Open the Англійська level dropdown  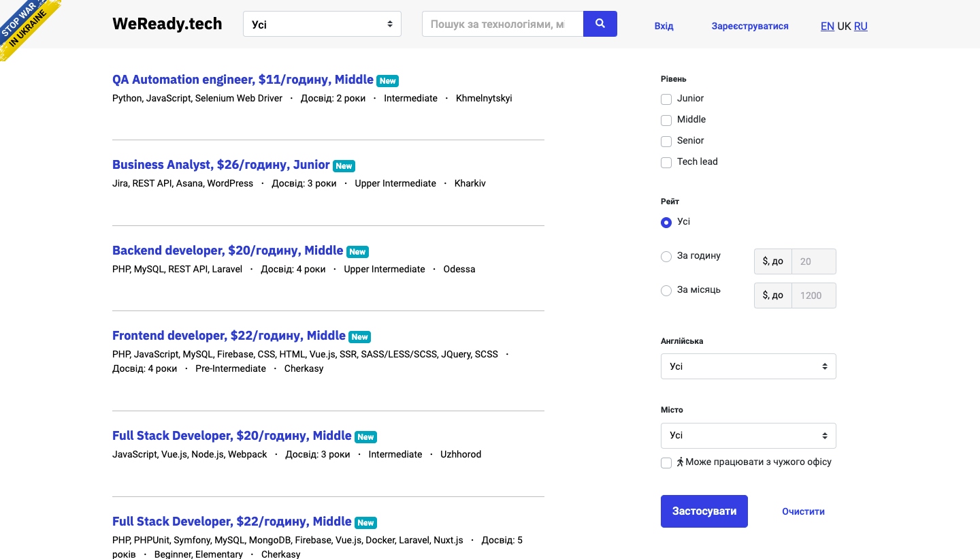tap(748, 366)
